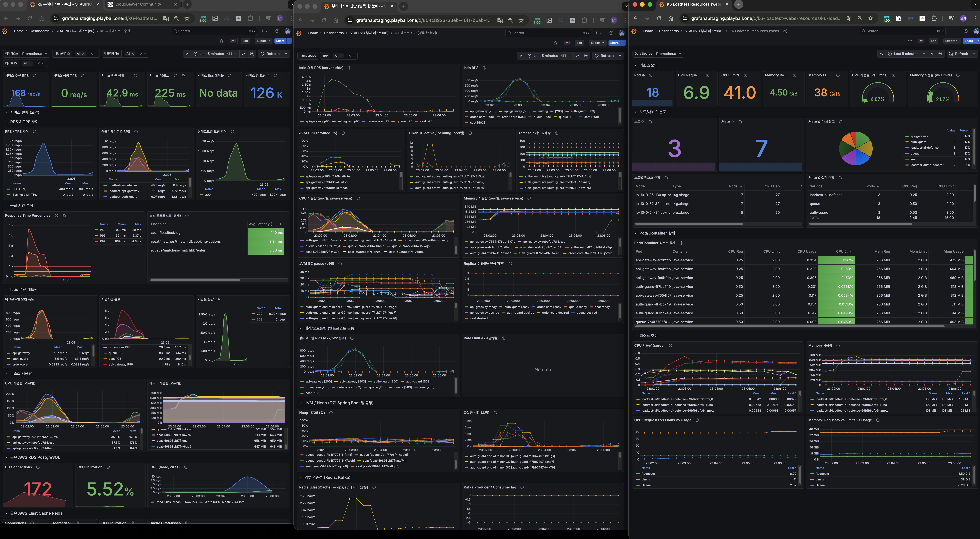Click the Grafana logo in middle window
Image resolution: width=980 pixels, height=539 pixels.
pos(299,33)
